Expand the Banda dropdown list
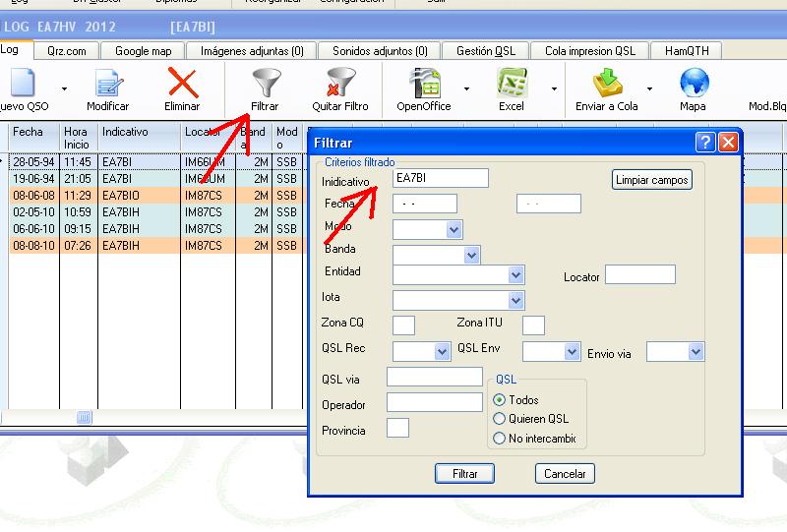This screenshot has width=787, height=532. [471, 255]
